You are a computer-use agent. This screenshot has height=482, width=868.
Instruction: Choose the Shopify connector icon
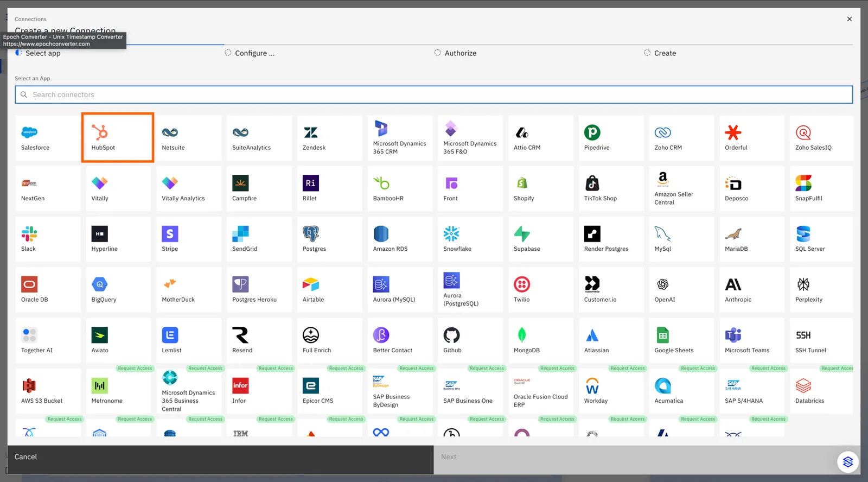pos(522,183)
